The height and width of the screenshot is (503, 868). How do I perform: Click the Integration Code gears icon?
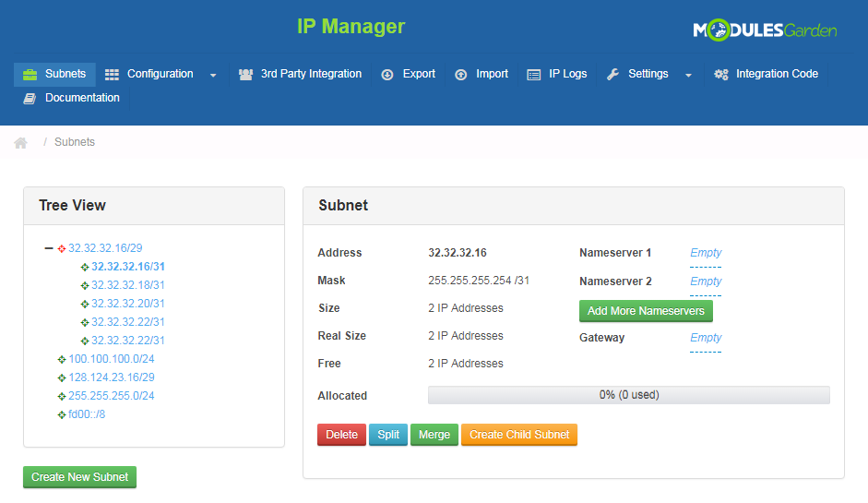(720, 74)
